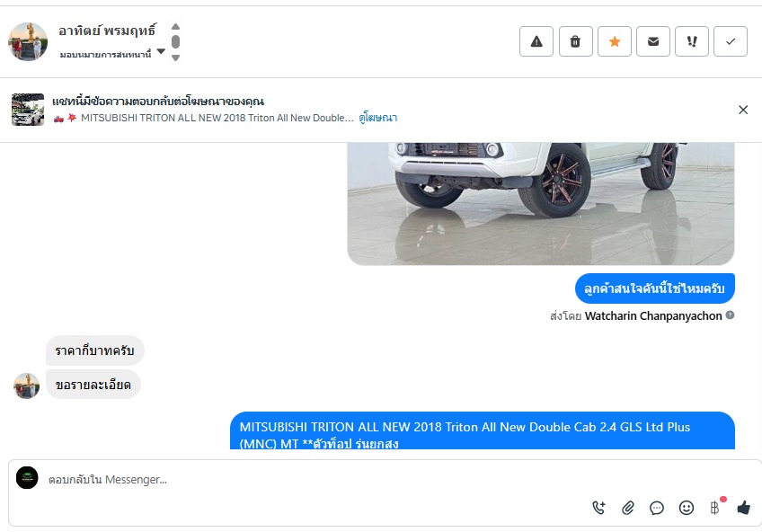Screen dimensions: 762x532
Task: Open the view ad link in the banner
Action: (x=377, y=118)
